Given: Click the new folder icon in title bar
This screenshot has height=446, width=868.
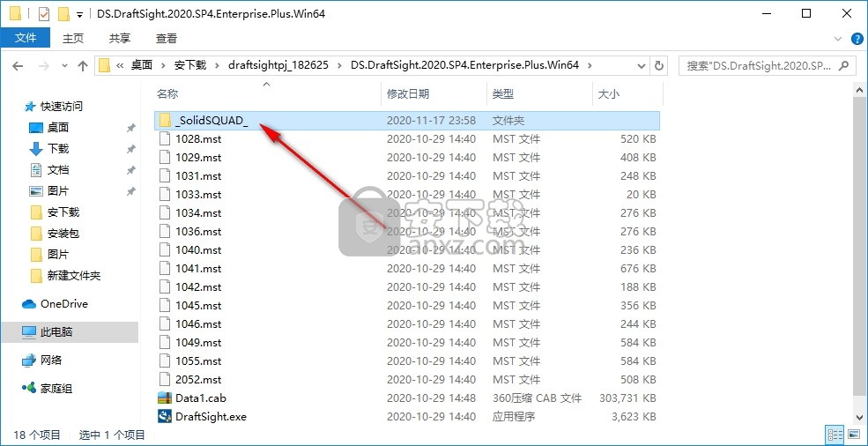Looking at the screenshot, I should coord(63,13).
